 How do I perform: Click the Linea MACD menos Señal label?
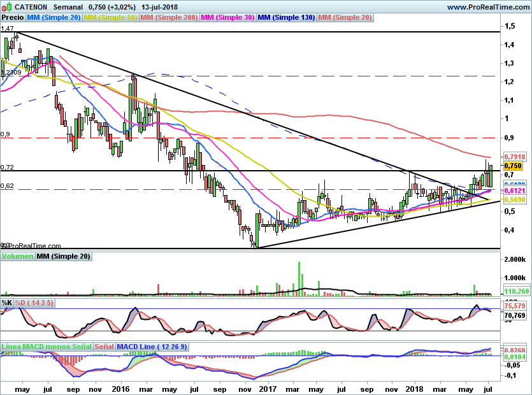(x=46, y=346)
